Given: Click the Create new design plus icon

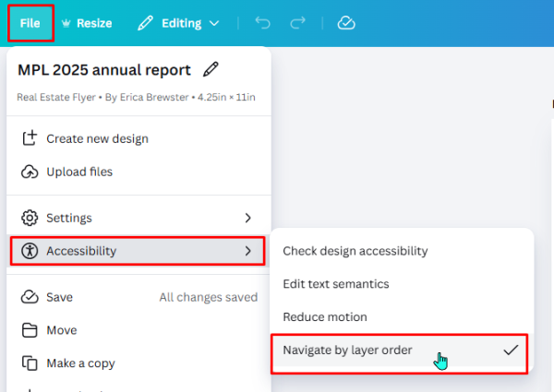Looking at the screenshot, I should point(30,138).
